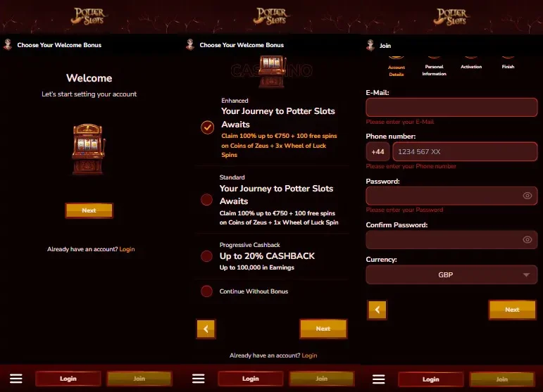Click Potter Slots logo on Welcome screen
This screenshot has width=543, height=392.
coord(89,17)
